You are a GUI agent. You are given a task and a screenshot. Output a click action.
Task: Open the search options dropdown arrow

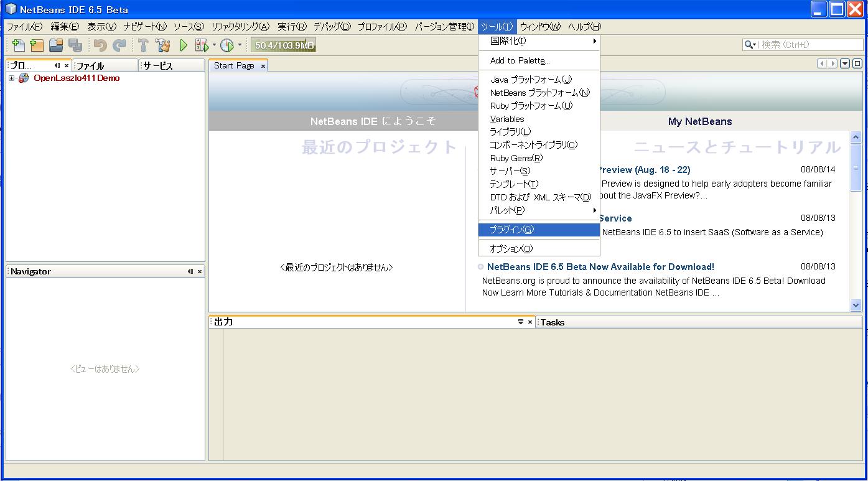coord(755,45)
